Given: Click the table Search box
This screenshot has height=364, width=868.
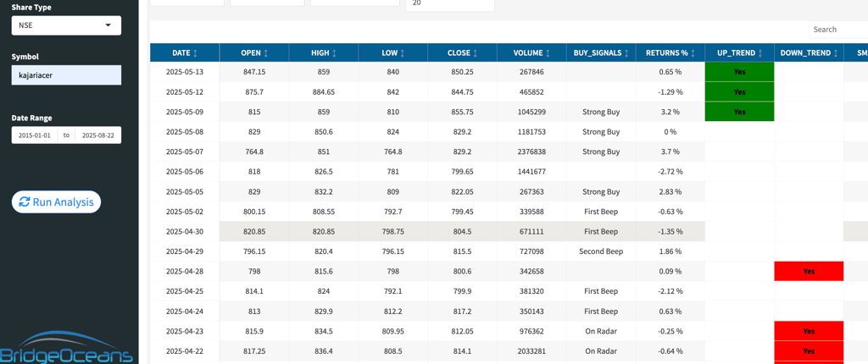Looking at the screenshot, I should tap(838, 30).
